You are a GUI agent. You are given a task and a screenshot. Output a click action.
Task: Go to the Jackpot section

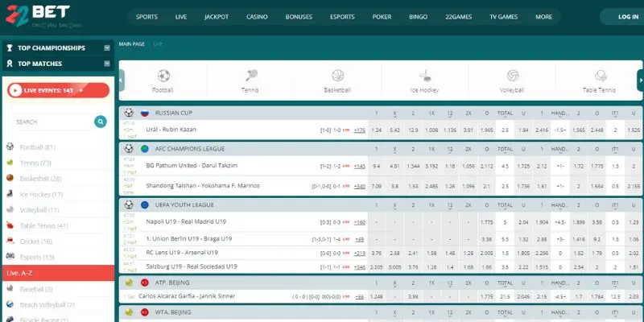pos(217,17)
